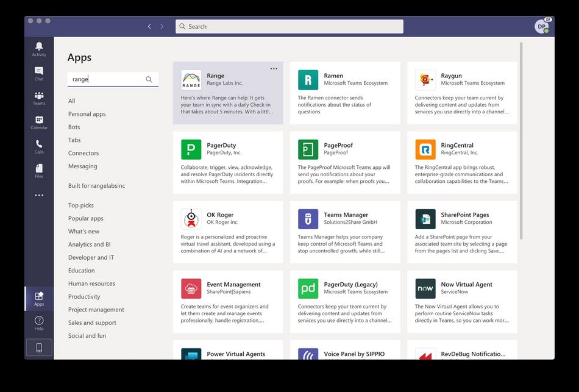Open RevDeBug Notifications app title
Viewport: 579px width, 392px height.
point(473,354)
